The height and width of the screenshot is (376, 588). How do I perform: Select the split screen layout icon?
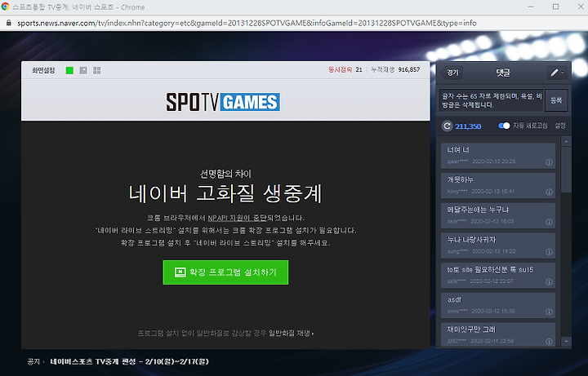pos(83,70)
